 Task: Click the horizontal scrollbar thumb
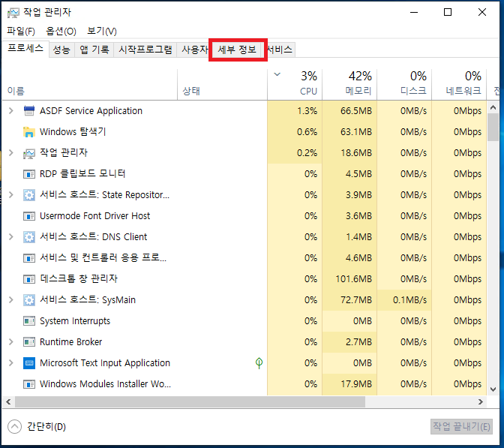pos(190,401)
